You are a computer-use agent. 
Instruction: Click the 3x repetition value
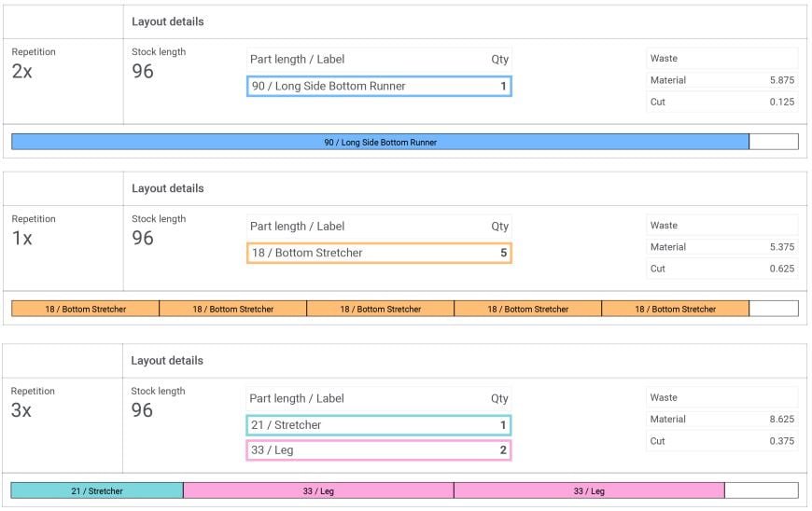[22, 410]
